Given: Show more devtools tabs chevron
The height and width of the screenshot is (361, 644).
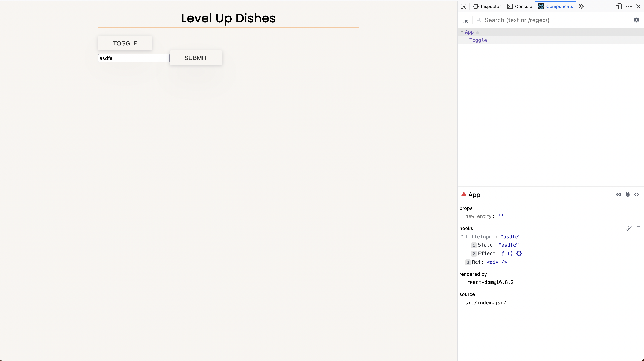Looking at the screenshot, I should [581, 7].
